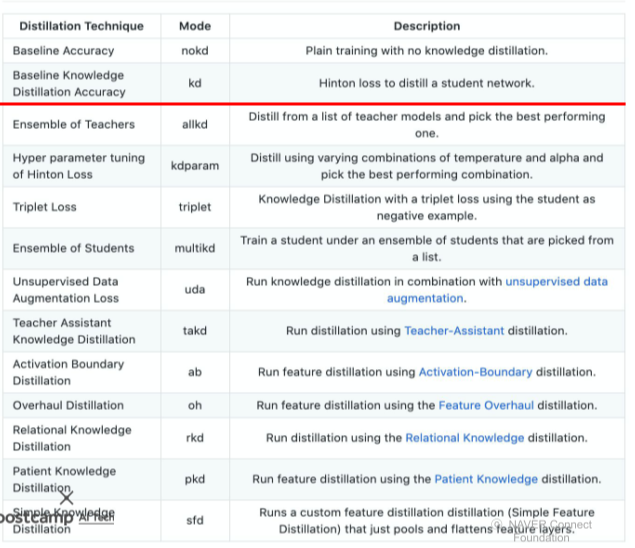Click the Distillation Technique column header
The image size is (635, 548).
point(81,26)
